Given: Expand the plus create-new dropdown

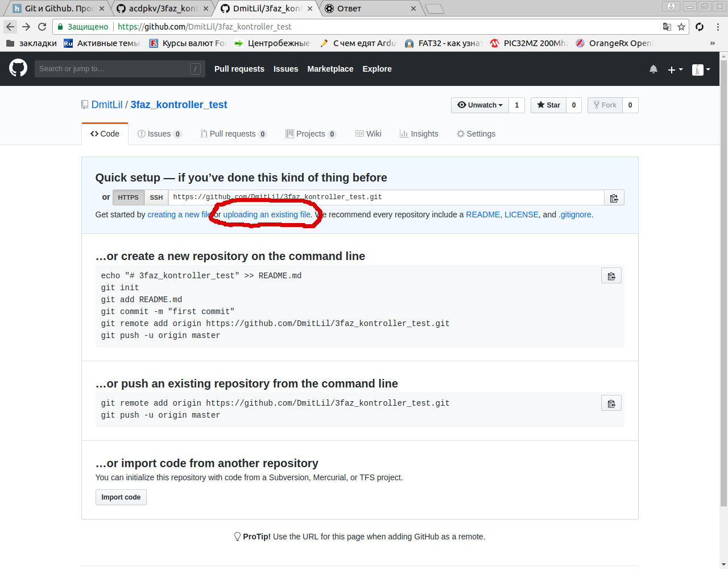Looking at the screenshot, I should (x=675, y=69).
